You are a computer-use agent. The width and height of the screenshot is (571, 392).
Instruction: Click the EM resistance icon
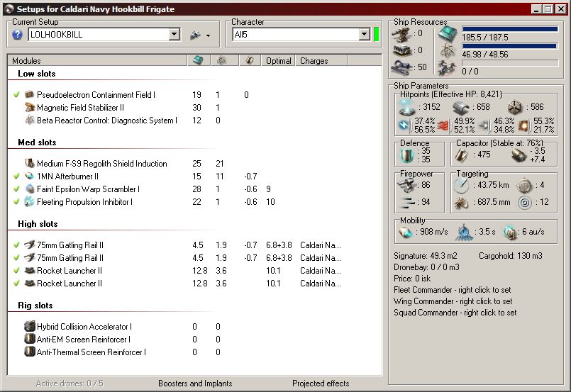[404, 125]
